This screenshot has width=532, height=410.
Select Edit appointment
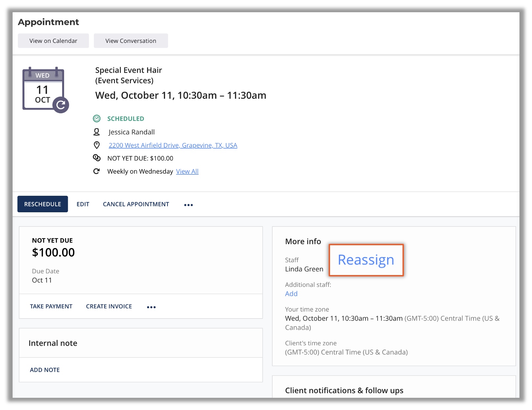point(83,204)
